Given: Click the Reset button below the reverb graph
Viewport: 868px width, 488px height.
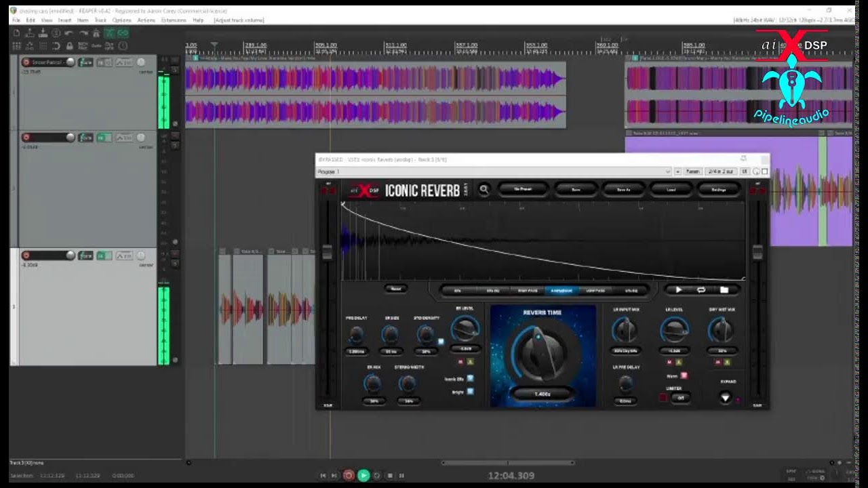Looking at the screenshot, I should coord(396,288).
